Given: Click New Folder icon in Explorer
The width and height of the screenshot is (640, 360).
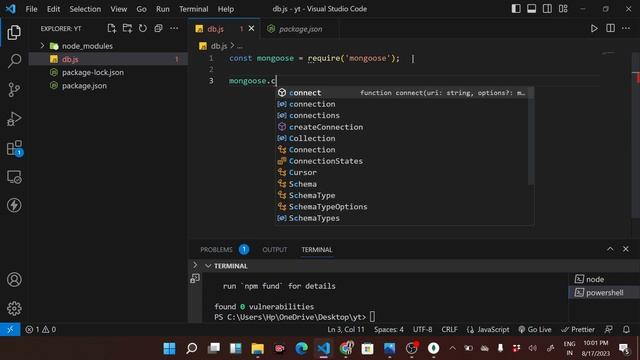Looking at the screenshot, I should 127,28.
